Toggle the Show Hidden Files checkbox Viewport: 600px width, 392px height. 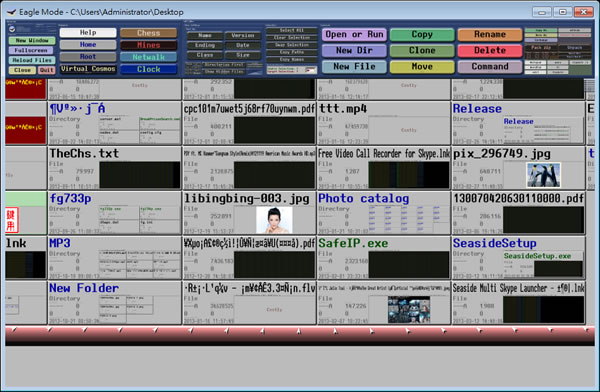point(223,72)
